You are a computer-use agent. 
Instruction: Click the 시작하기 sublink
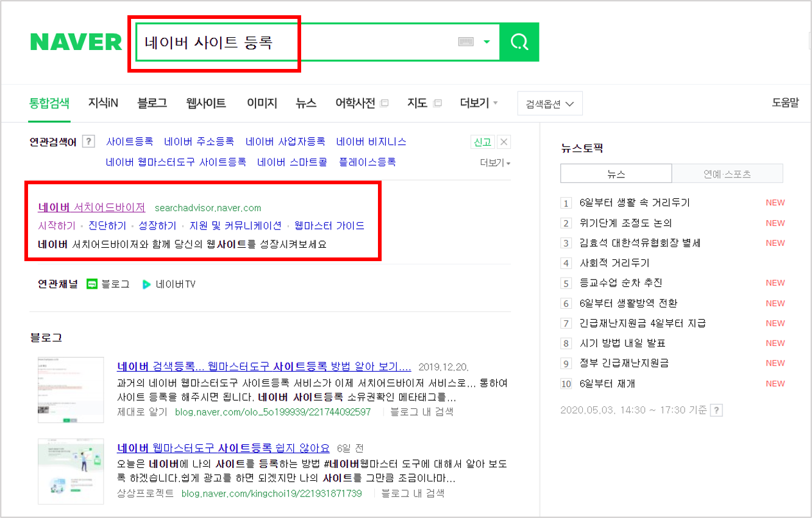[57, 226]
